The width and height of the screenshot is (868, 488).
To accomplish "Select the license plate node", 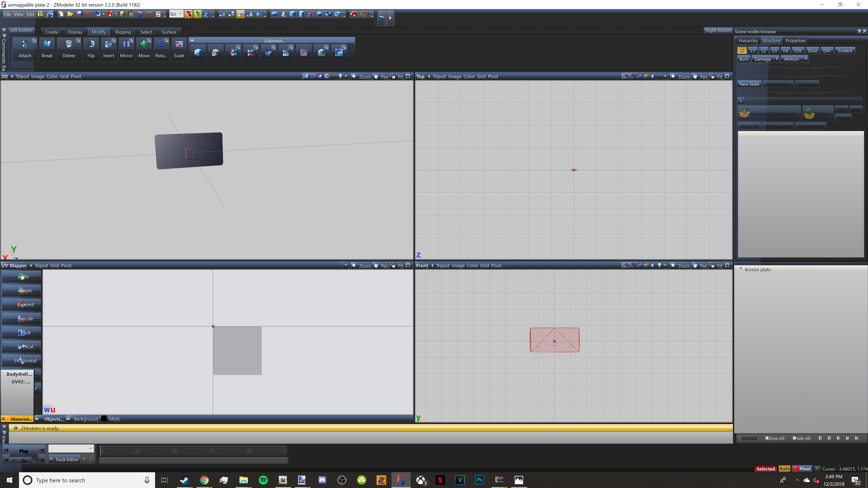I will click(757, 269).
